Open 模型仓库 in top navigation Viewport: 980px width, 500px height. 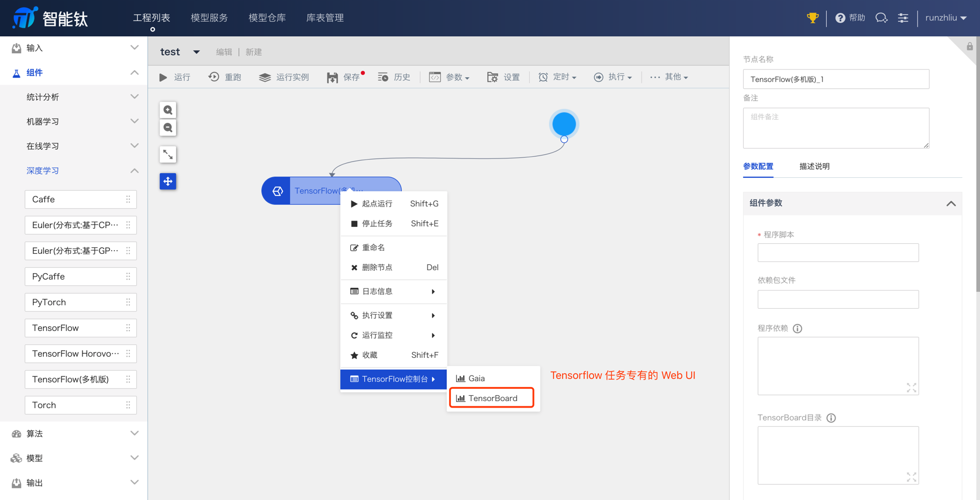coord(267,18)
